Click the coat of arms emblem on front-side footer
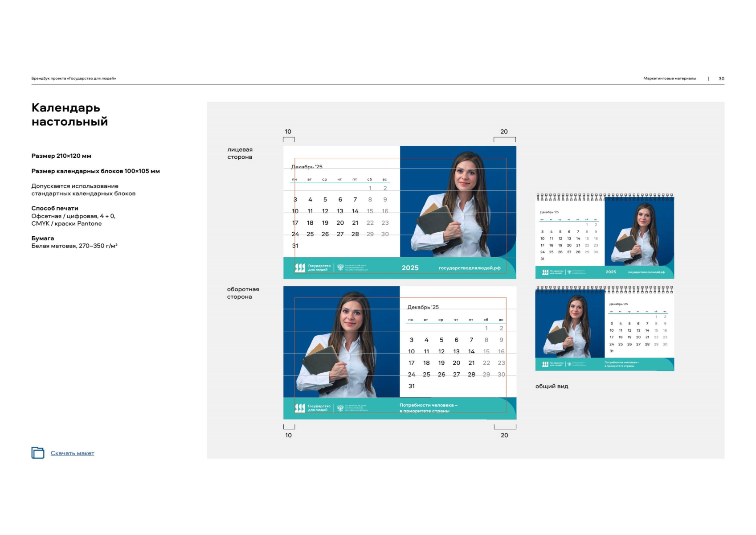756x535 pixels. pyautogui.click(x=341, y=267)
